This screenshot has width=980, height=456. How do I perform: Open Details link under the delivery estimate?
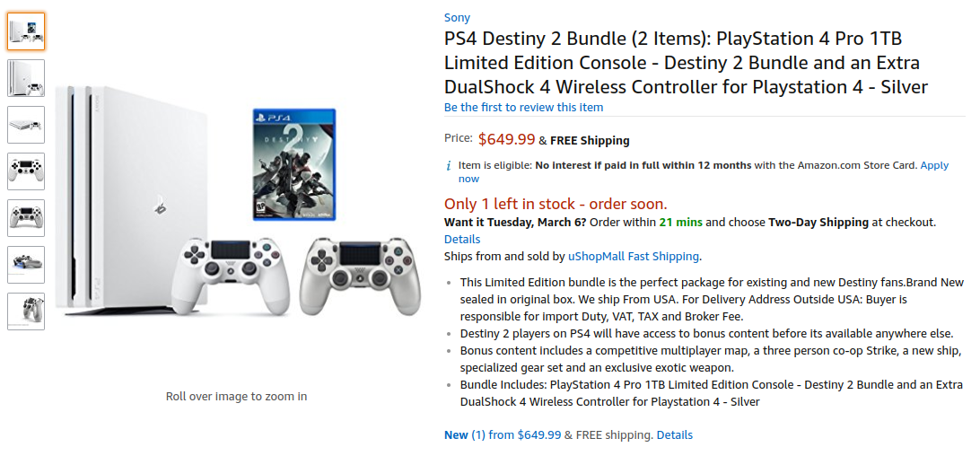click(x=462, y=240)
